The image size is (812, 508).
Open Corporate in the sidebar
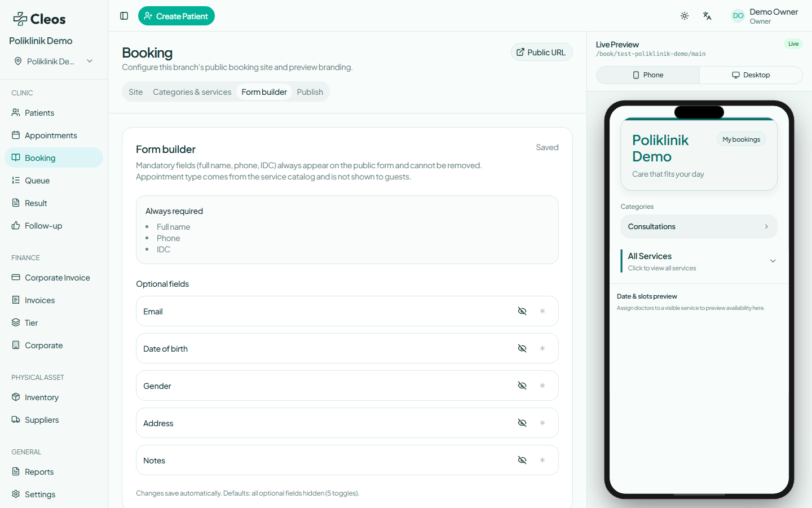pos(54,345)
